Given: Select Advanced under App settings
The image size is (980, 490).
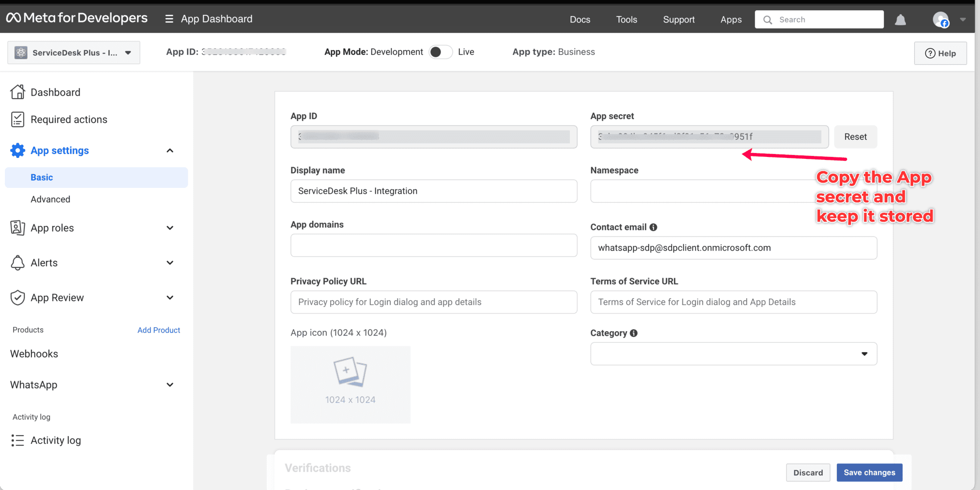Looking at the screenshot, I should (x=50, y=199).
